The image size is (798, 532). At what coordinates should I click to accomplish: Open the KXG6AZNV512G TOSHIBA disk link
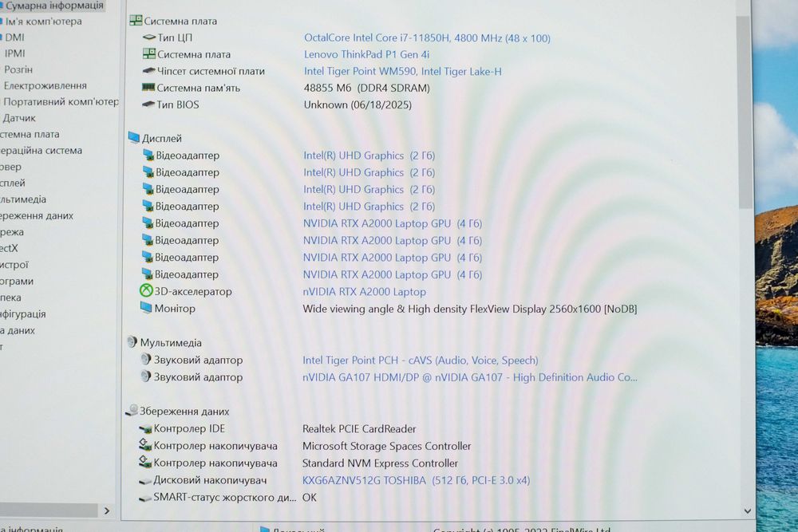click(x=416, y=480)
